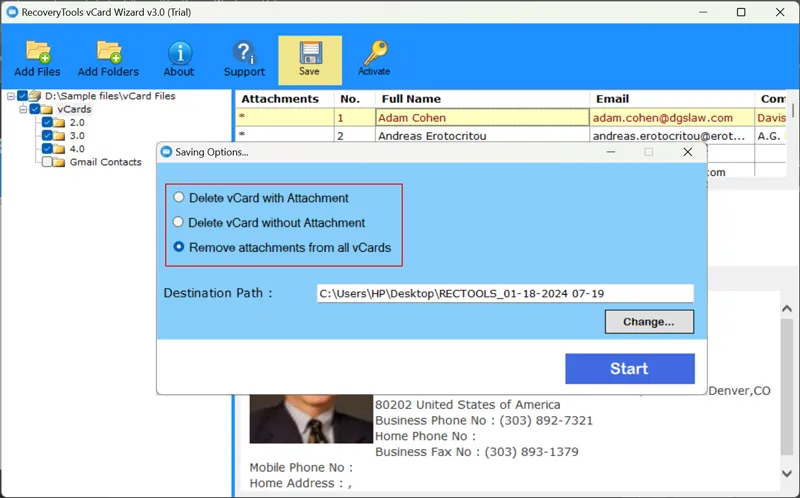Image resolution: width=800 pixels, height=498 pixels.
Task: Click the contact photo thumbnail in preview
Action: point(311,418)
